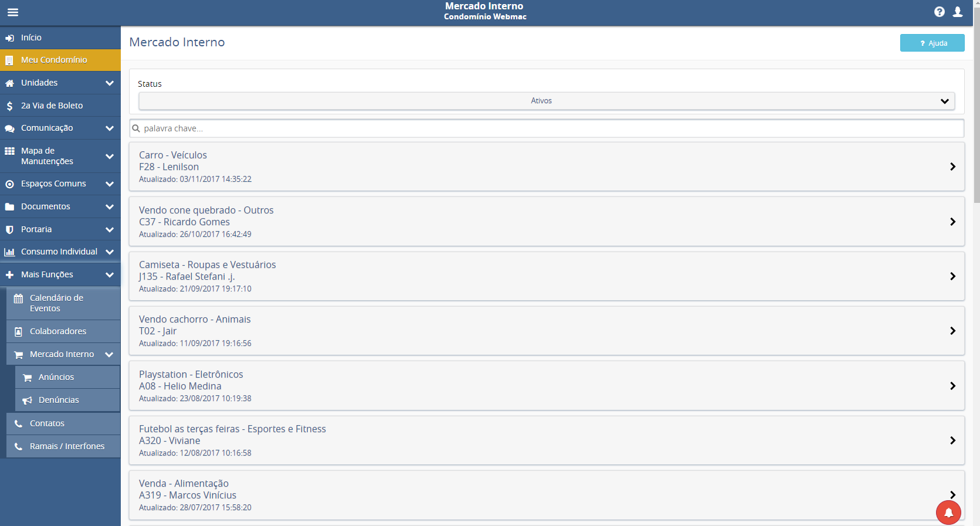Open the user profile icon in header
The image size is (980, 526).
pyautogui.click(x=958, y=12)
